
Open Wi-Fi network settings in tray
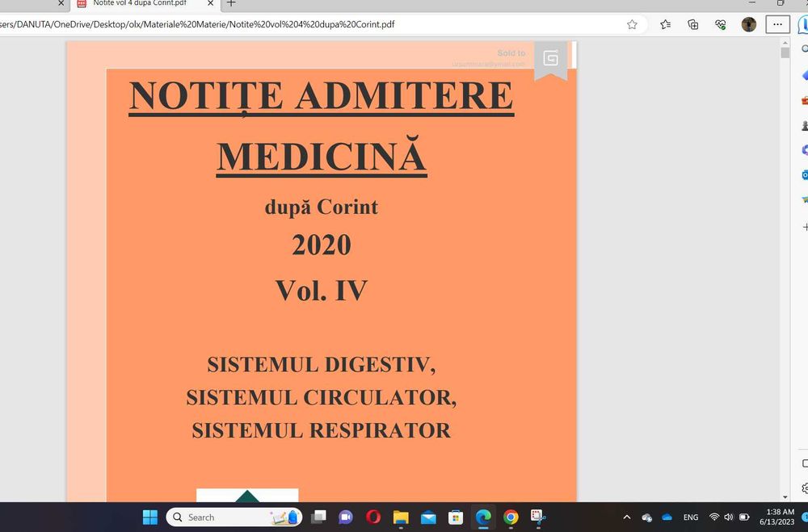pyautogui.click(x=714, y=517)
